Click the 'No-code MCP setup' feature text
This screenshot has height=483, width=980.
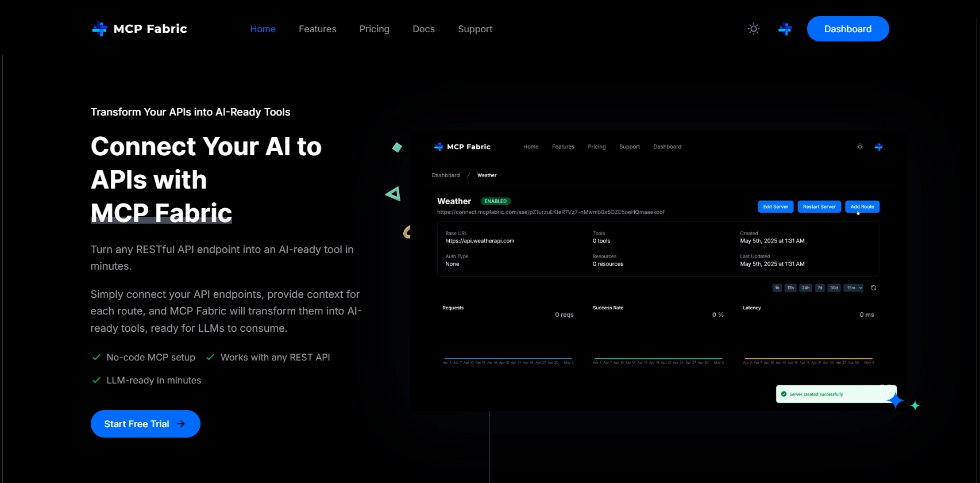point(151,358)
